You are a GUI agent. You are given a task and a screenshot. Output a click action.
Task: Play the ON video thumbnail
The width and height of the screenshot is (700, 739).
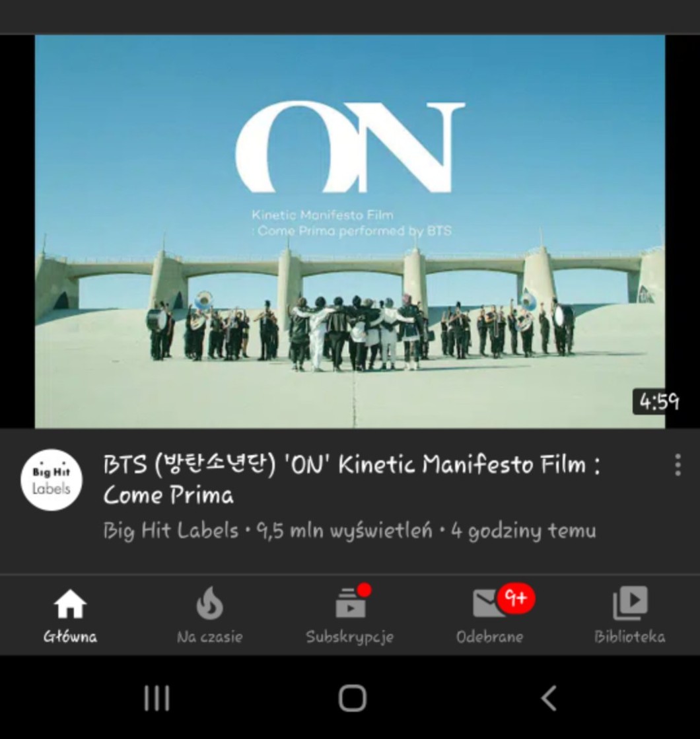click(350, 231)
